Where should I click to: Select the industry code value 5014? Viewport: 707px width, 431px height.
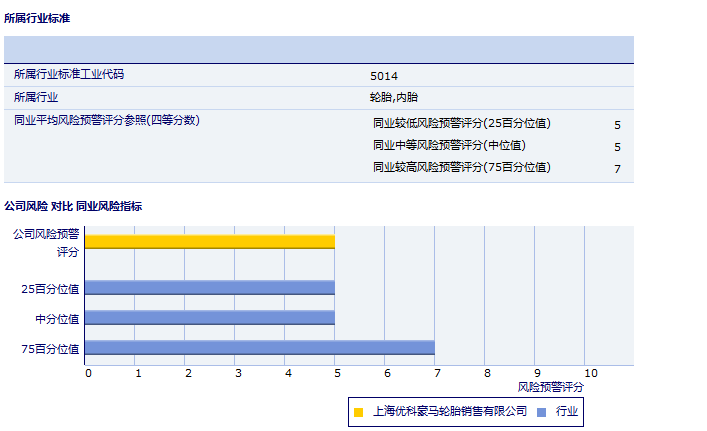384,76
